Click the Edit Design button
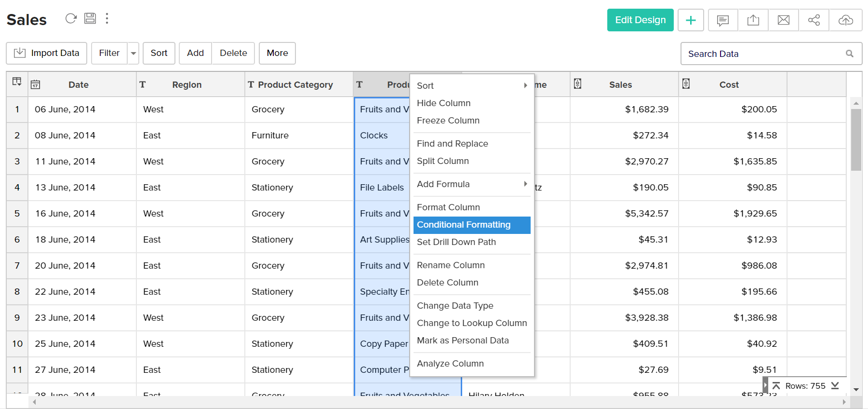Screen dimensions: 868x409 (640, 20)
